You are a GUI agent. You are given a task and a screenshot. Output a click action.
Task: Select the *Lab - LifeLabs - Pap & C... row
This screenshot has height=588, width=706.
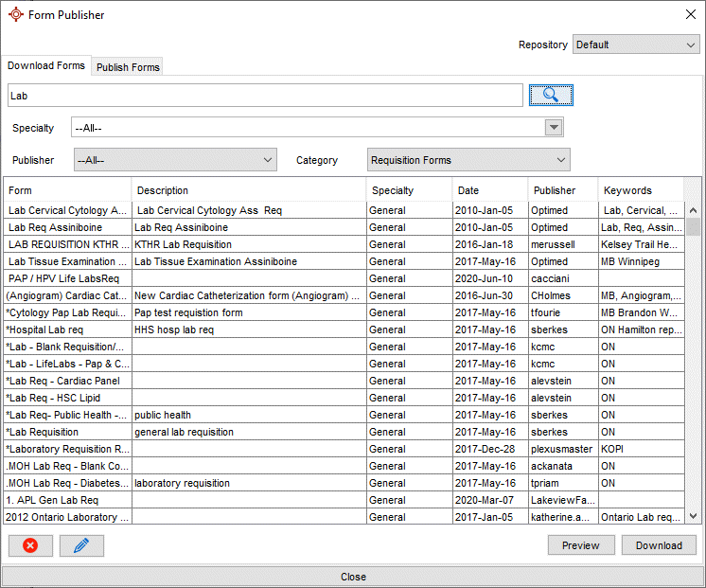coord(344,364)
